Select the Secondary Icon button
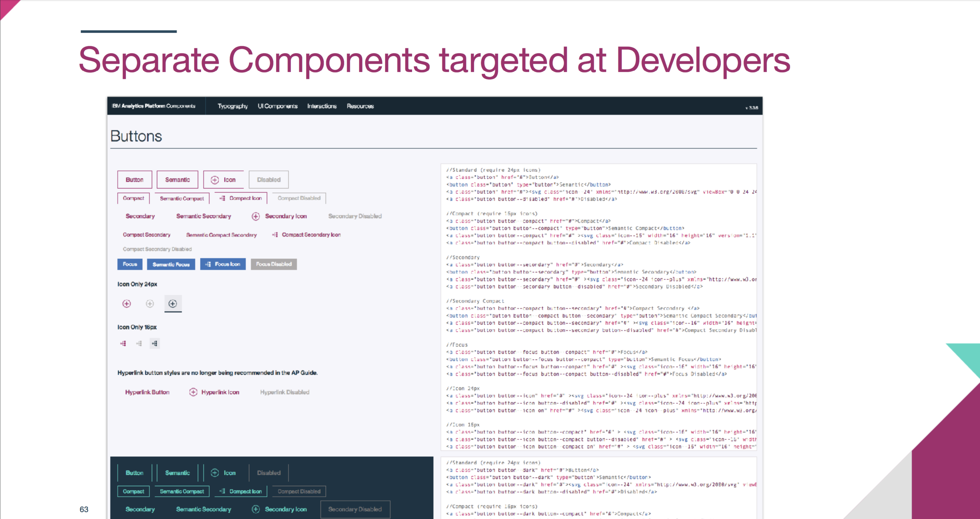Screen dimensions: 980x519 coord(280,216)
